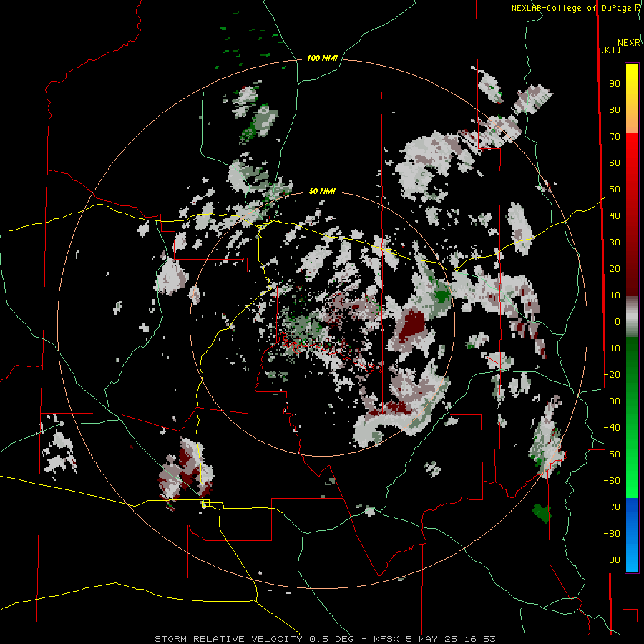This screenshot has height=644, width=644.
Task: Click the -50 value on velocity scale
Action: click(612, 454)
